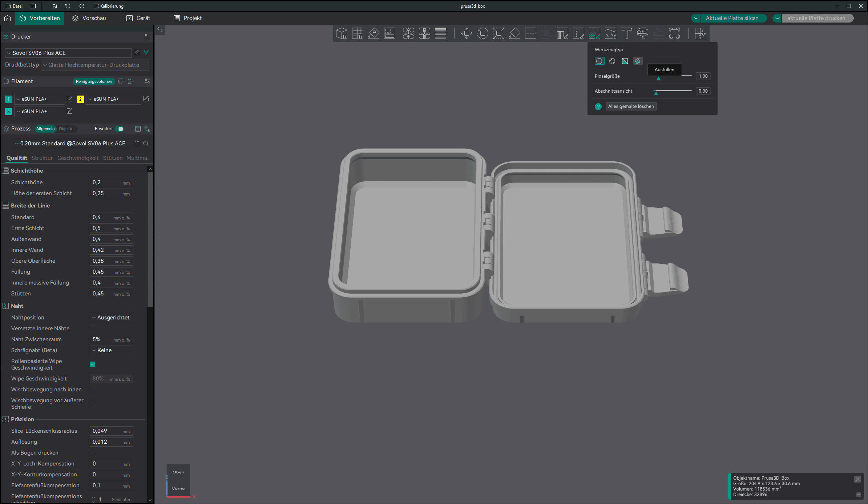Open the Geschwindigkeit settings tab

click(x=78, y=158)
